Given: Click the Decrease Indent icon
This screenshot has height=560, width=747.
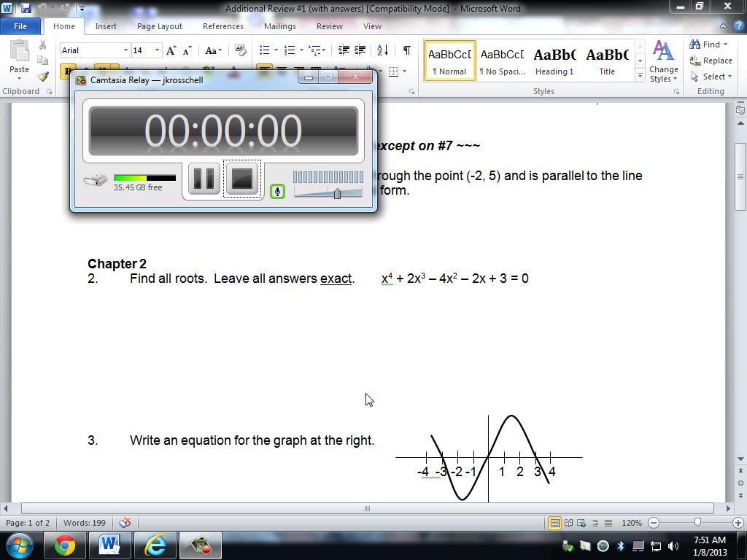Looking at the screenshot, I should [x=344, y=50].
